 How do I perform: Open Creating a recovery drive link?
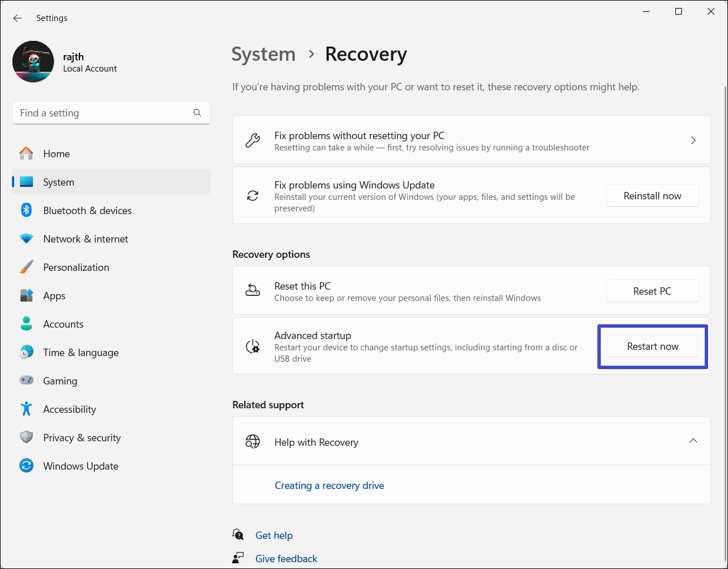329,486
